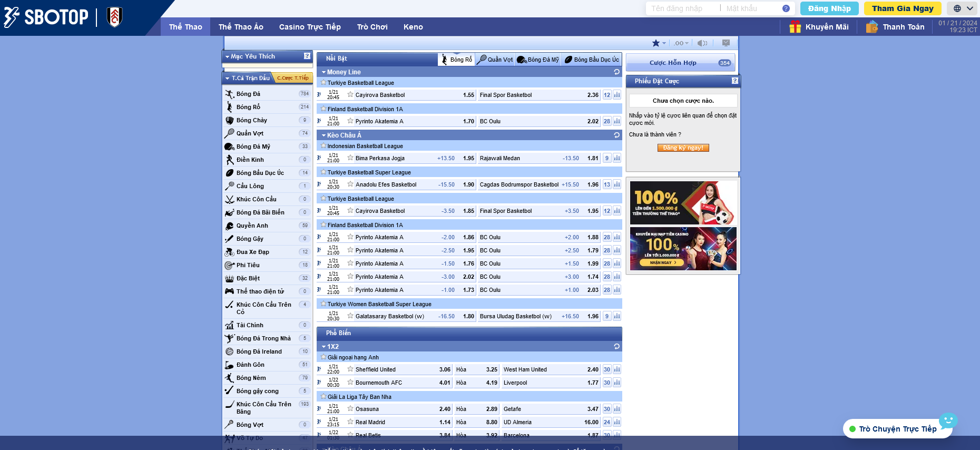Click the SBOTOP logo
This screenshot has width=980, height=450.
46,17
